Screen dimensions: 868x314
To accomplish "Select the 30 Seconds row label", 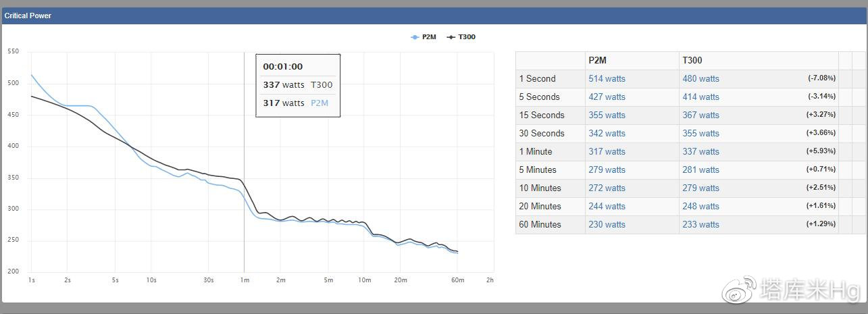I will [541, 134].
